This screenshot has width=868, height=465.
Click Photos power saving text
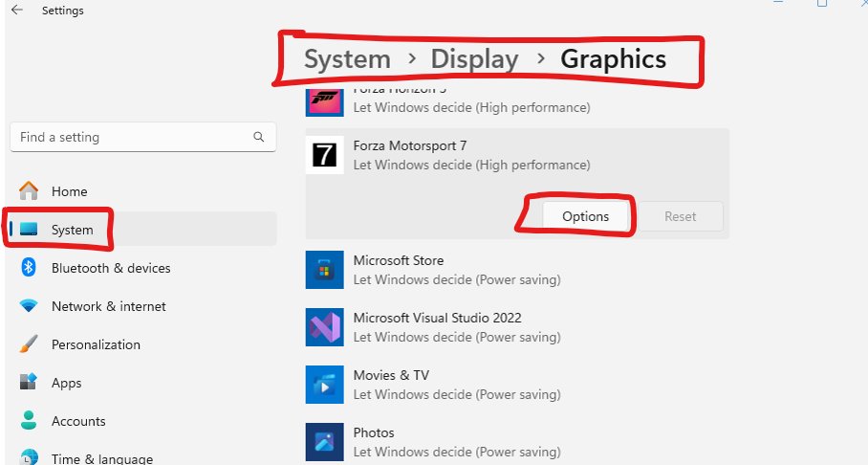click(457, 453)
